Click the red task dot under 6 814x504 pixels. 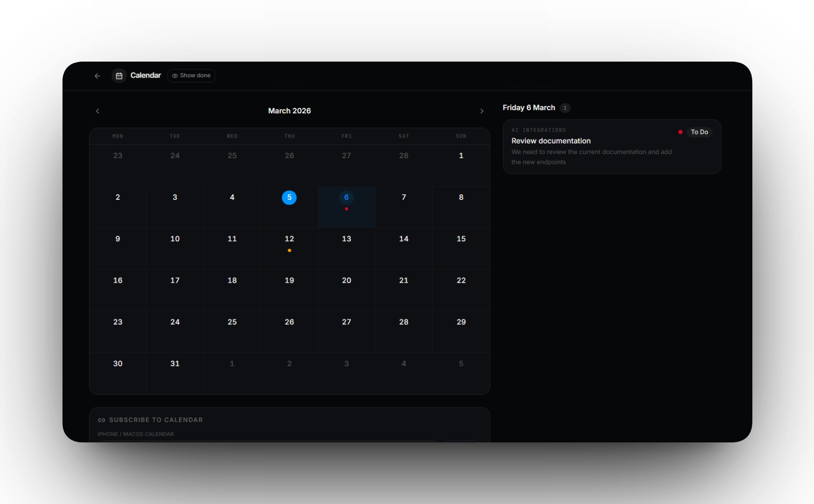(347, 209)
